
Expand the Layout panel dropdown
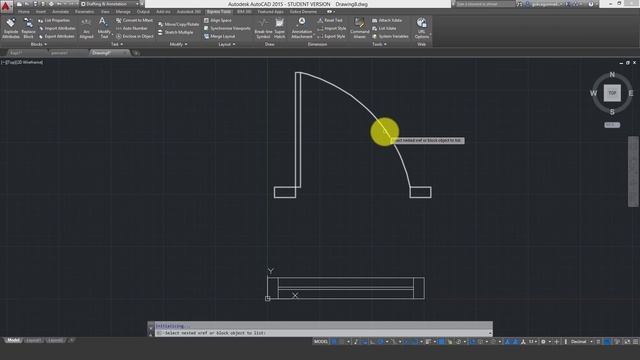227,44
